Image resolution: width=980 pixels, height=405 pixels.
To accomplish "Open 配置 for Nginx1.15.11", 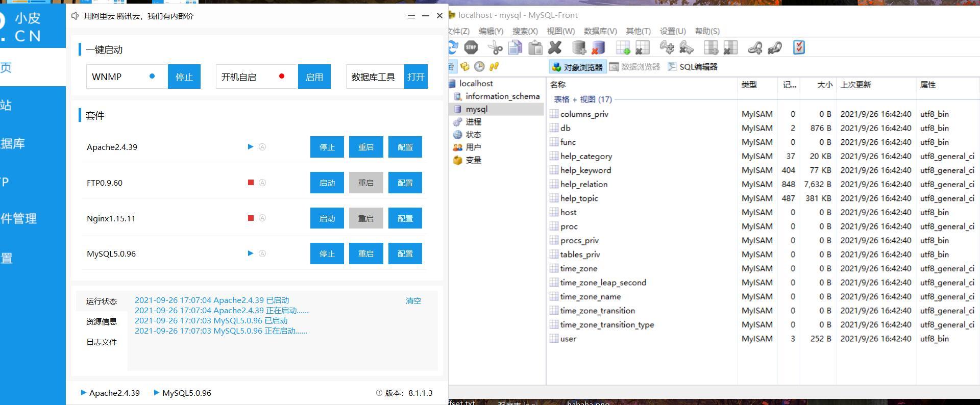I will 405,218.
